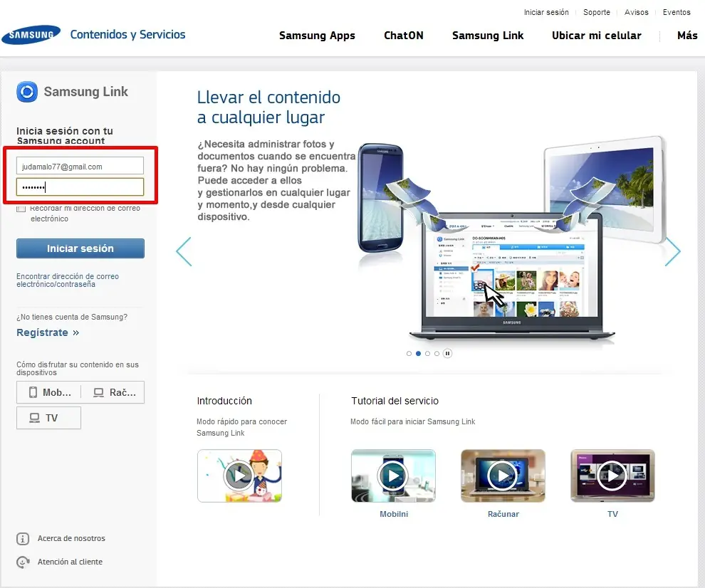Play the Mobilni tutorial video
The image size is (705, 588).
pos(393,476)
